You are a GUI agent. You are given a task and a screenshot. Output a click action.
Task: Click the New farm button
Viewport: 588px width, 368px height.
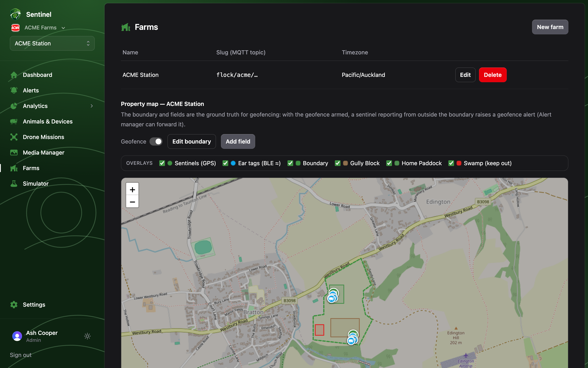pyautogui.click(x=550, y=27)
